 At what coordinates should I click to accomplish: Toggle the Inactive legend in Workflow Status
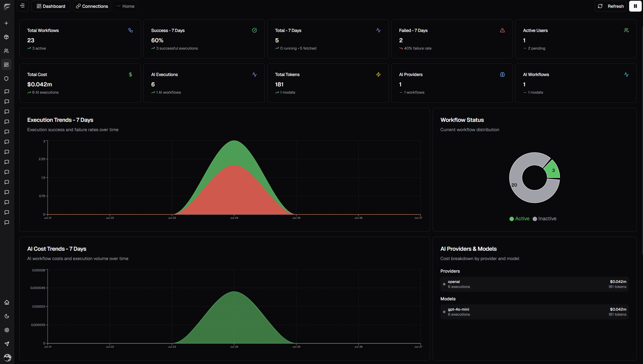[544, 219]
